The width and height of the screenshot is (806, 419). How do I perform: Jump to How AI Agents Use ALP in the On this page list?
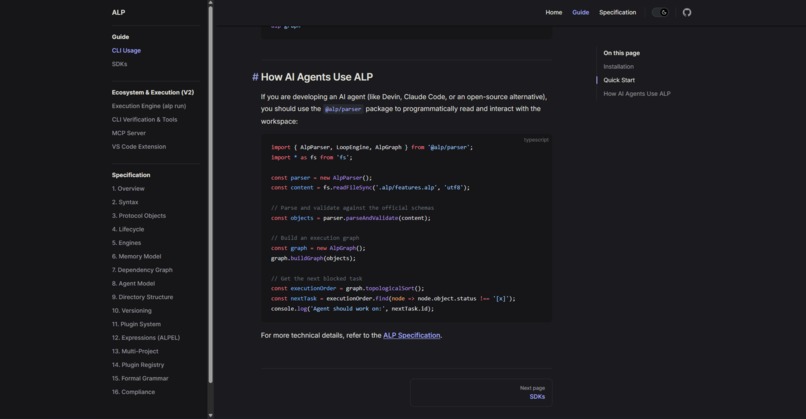click(x=637, y=94)
